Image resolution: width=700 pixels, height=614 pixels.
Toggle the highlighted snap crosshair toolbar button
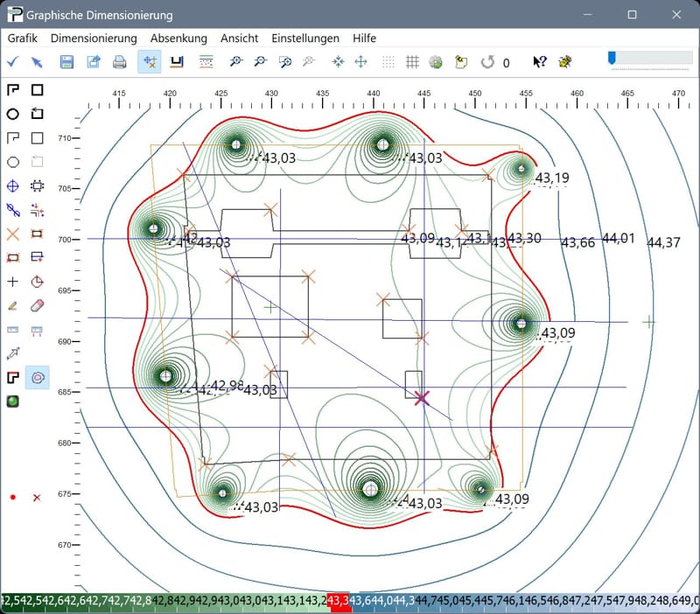[150, 62]
